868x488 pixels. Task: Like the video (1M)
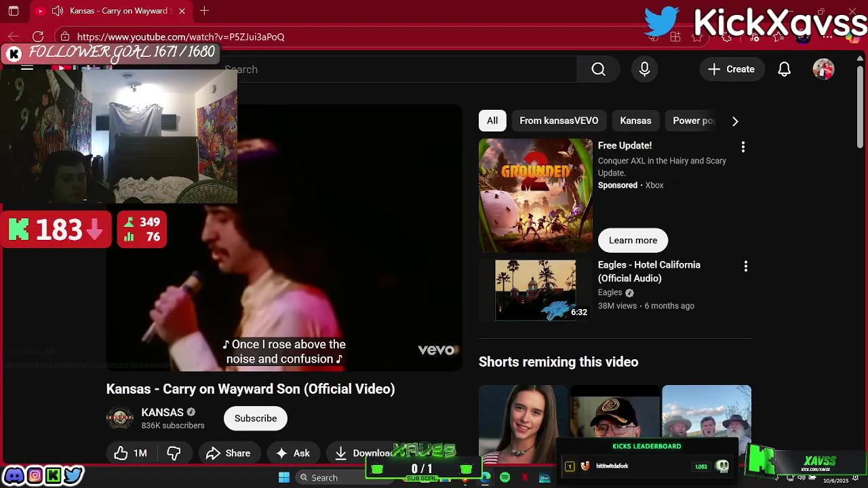(x=131, y=453)
